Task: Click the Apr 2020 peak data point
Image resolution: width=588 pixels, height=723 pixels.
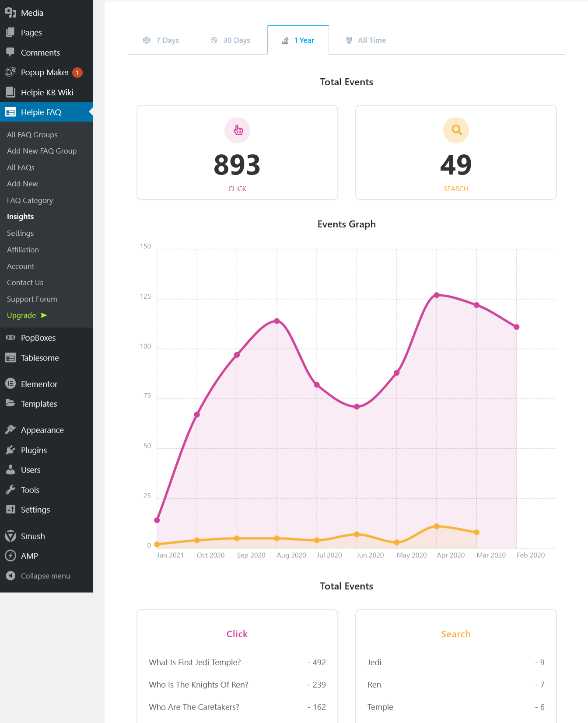Action: [x=437, y=295]
